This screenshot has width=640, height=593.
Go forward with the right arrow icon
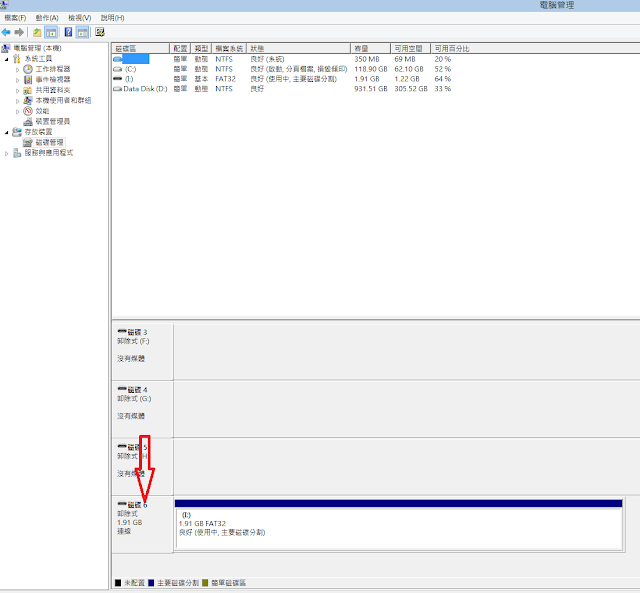19,32
